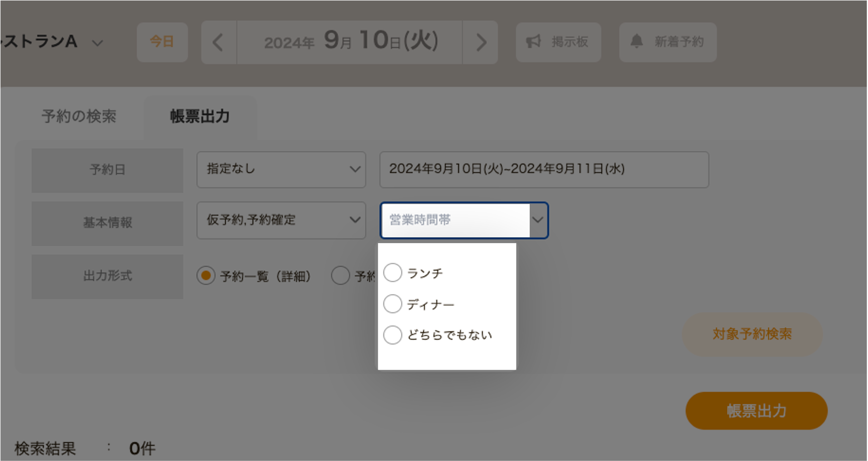Click the 対象予約検索 button
Viewport: 868px width, 461px height.
(x=752, y=334)
